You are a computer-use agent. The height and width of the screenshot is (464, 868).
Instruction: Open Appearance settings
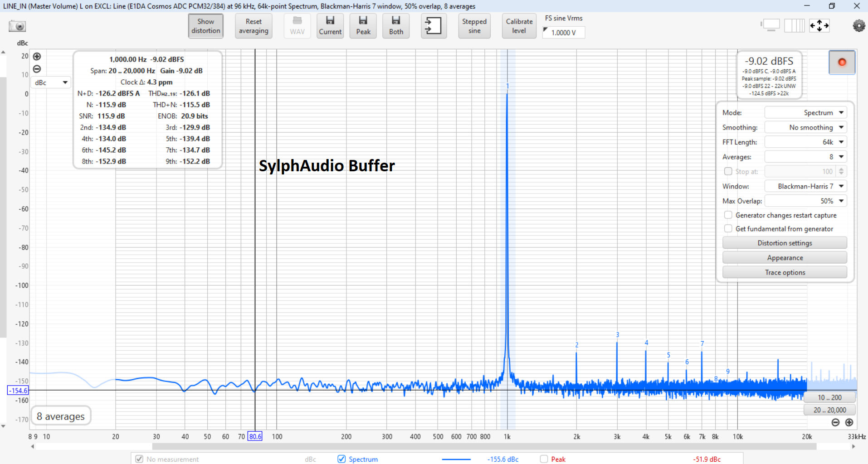(x=785, y=257)
